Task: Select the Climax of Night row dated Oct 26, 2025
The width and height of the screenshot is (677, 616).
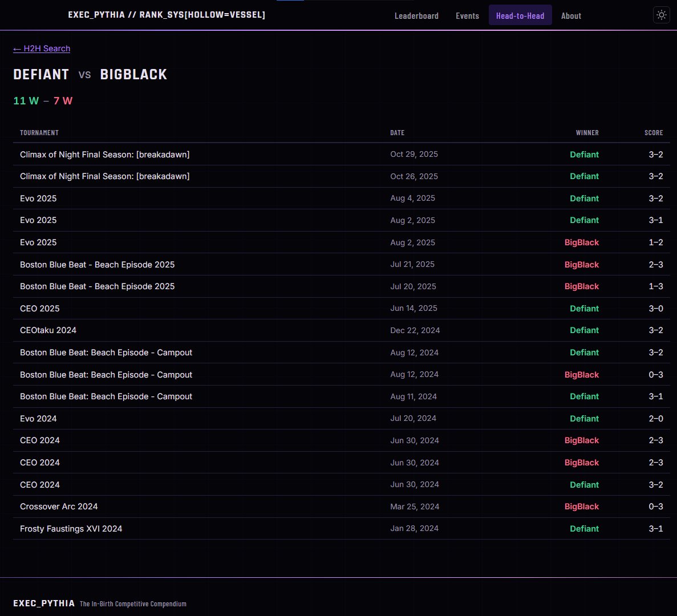Action: [341, 176]
